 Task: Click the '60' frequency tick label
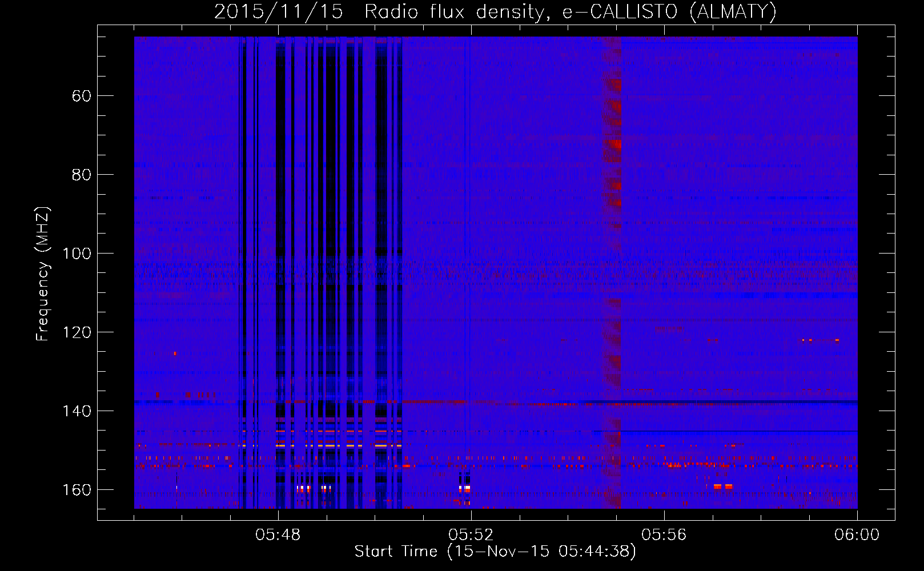tap(82, 95)
